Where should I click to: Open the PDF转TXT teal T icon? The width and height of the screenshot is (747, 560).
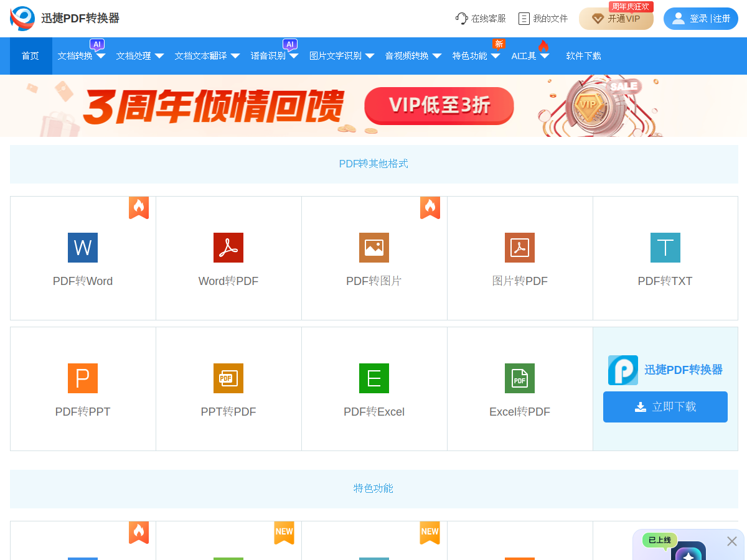coord(665,248)
